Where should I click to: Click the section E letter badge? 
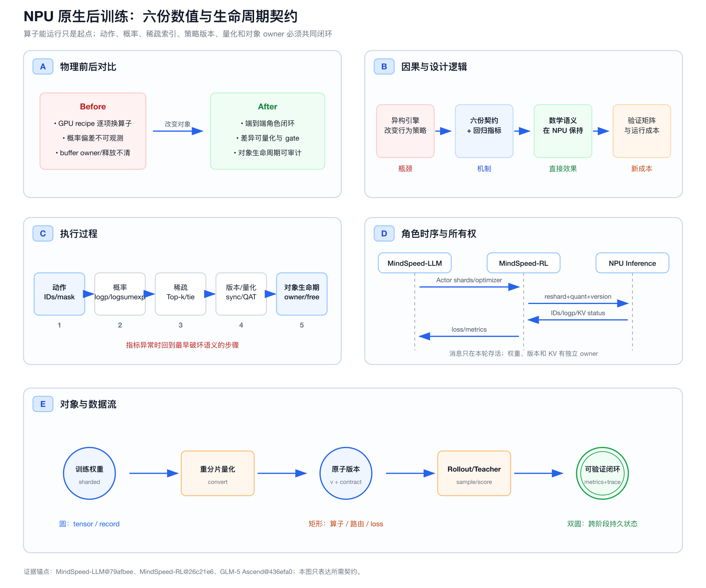[43, 404]
